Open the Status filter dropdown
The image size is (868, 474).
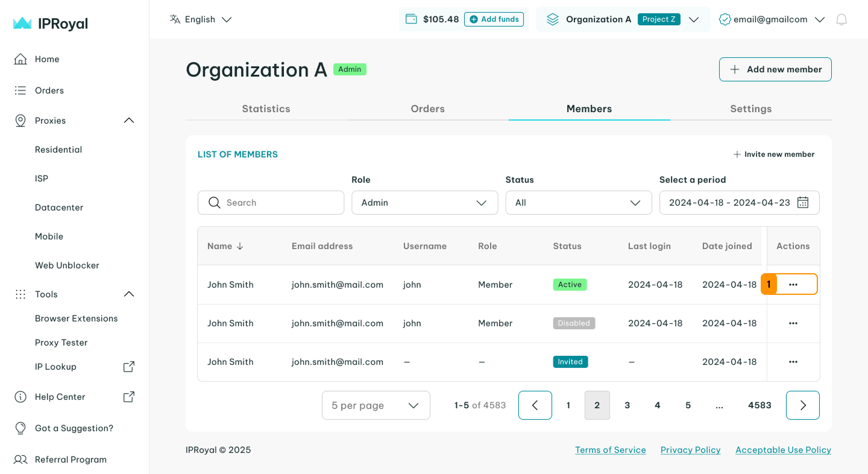click(x=578, y=203)
